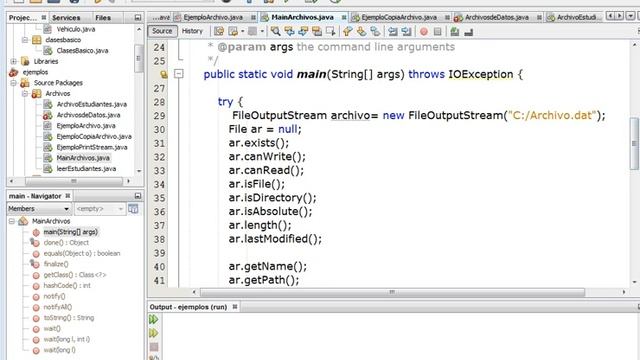Click Previous Bookmark icon
640x360 pixels.
347,31
